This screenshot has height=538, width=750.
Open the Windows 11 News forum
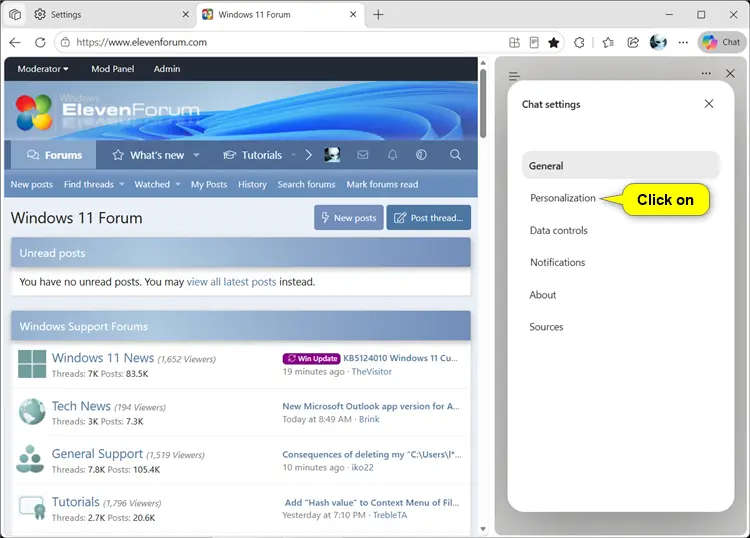tap(103, 358)
